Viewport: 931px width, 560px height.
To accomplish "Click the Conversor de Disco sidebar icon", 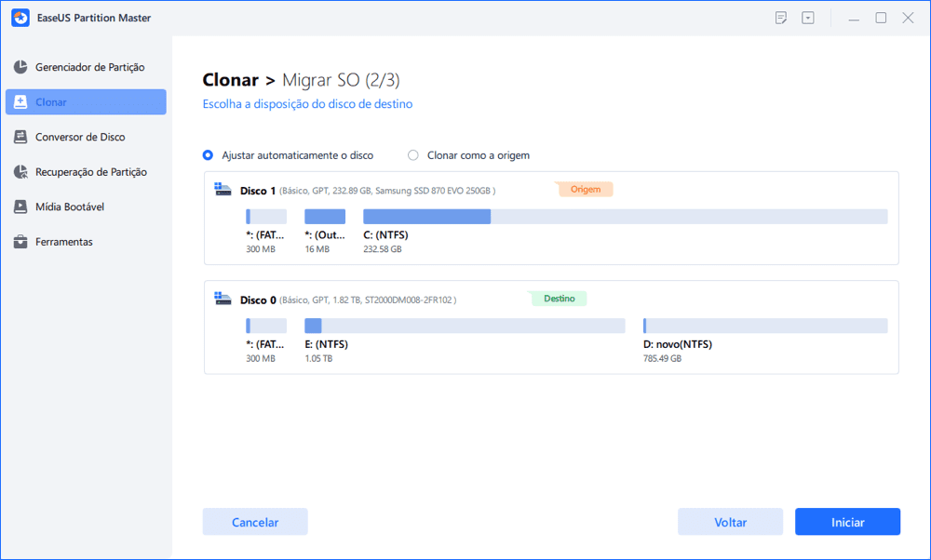I will [20, 137].
